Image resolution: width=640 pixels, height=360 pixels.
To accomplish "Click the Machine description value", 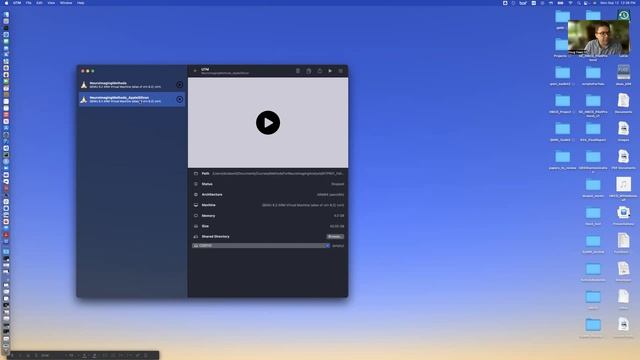I will tap(303, 205).
